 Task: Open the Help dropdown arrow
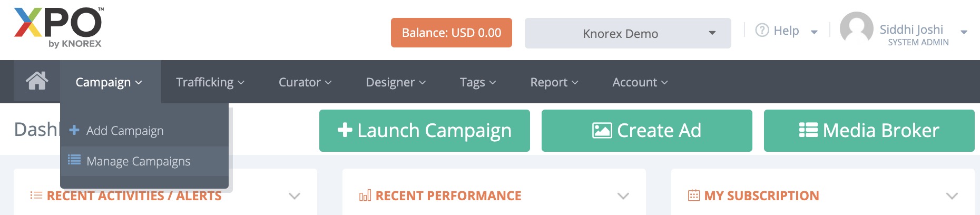click(x=814, y=32)
